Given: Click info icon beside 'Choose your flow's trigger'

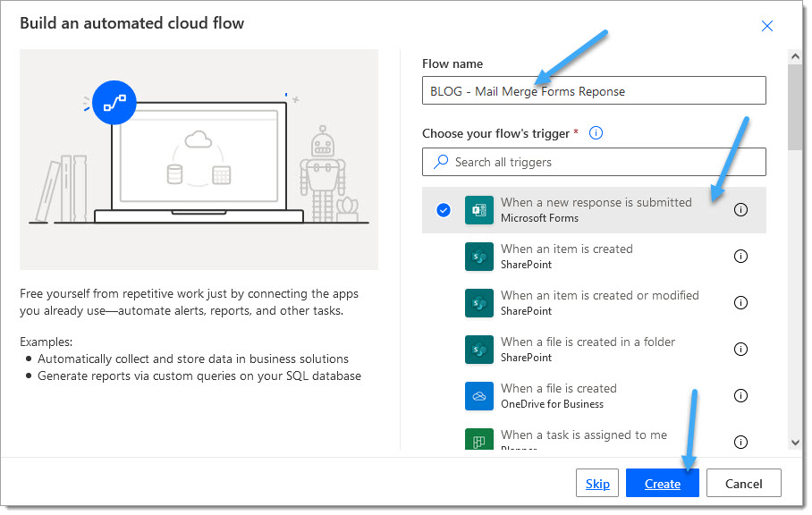Looking at the screenshot, I should [596, 133].
